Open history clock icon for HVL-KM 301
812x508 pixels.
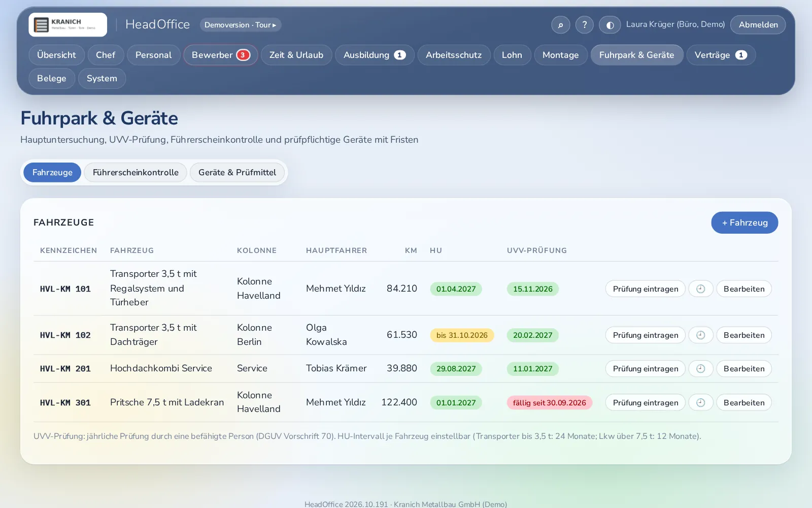tap(701, 402)
